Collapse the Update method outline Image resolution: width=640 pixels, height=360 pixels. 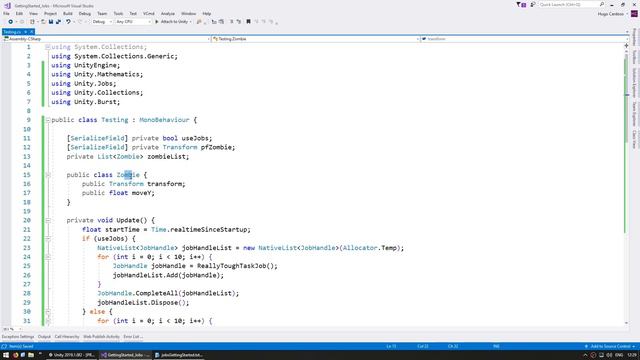48,220
